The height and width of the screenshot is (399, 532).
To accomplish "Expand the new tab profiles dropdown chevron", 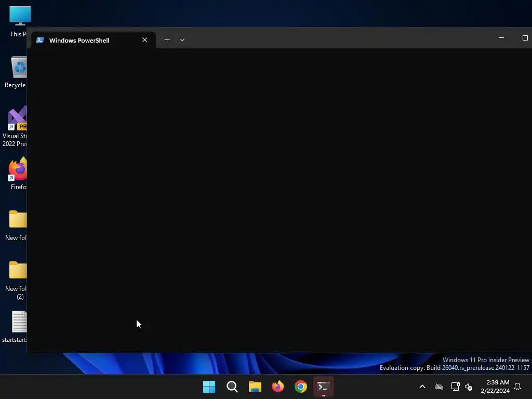I will [x=182, y=40].
